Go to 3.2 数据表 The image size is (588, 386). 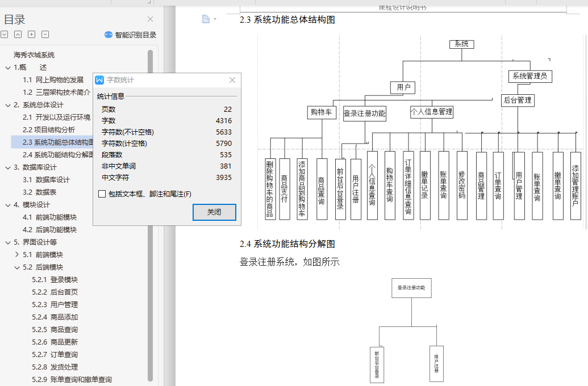39,192
